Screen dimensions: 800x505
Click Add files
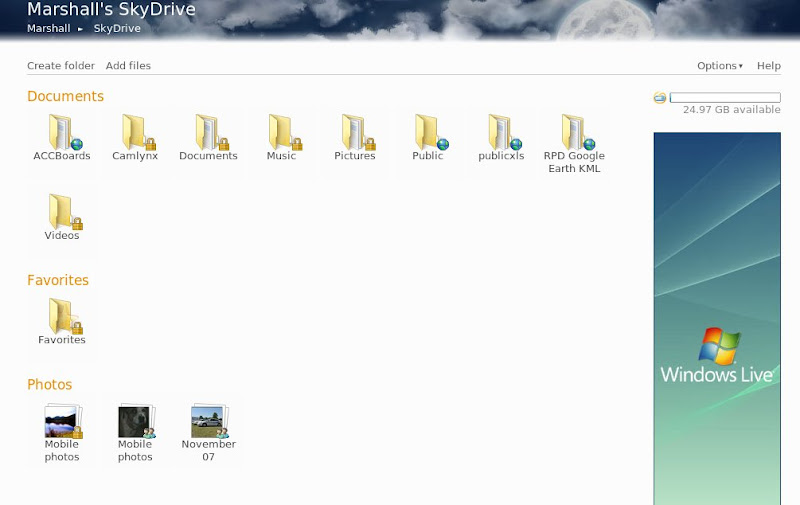(x=128, y=66)
